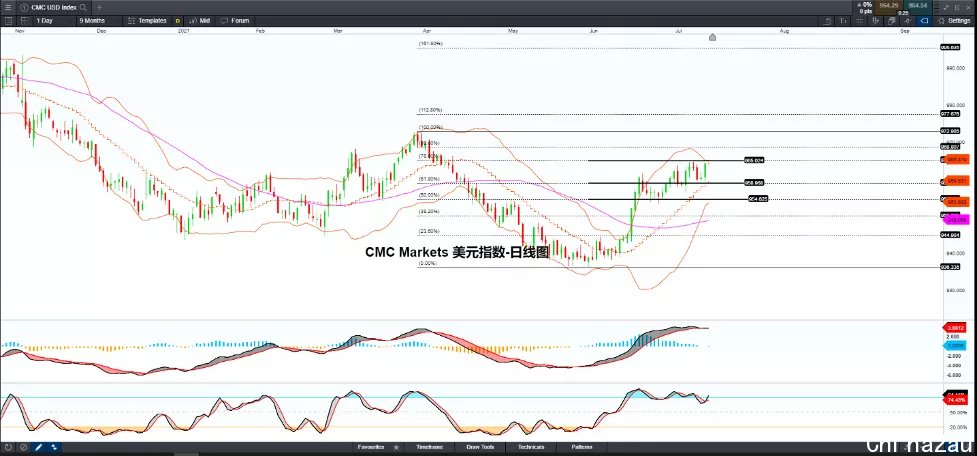Click the 61.80% Fibonacci level label

(429, 179)
